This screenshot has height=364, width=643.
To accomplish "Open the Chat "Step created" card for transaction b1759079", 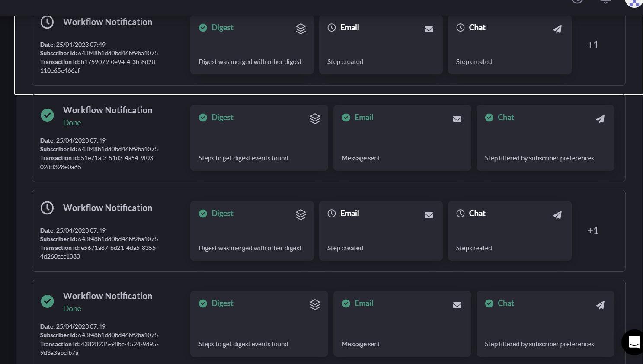I will (x=509, y=45).
